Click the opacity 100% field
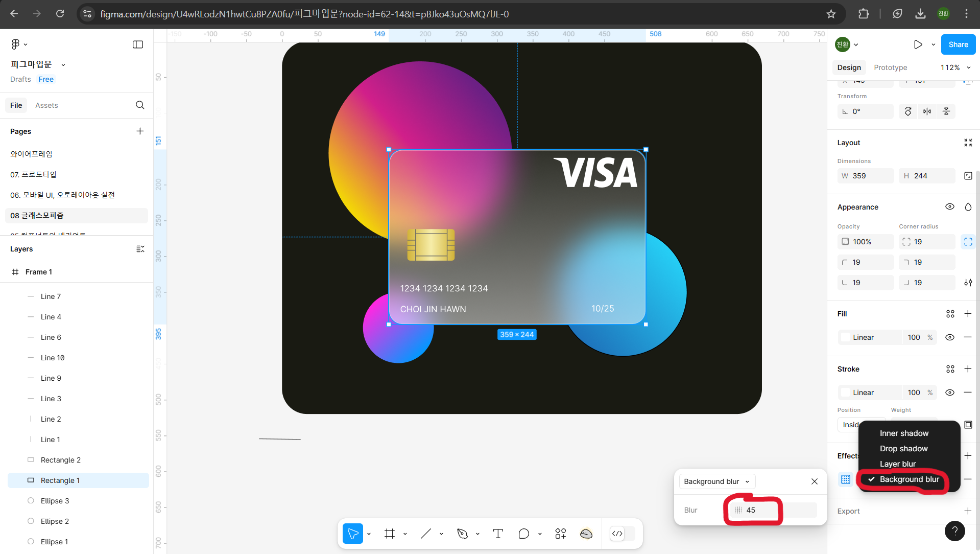 (x=866, y=242)
